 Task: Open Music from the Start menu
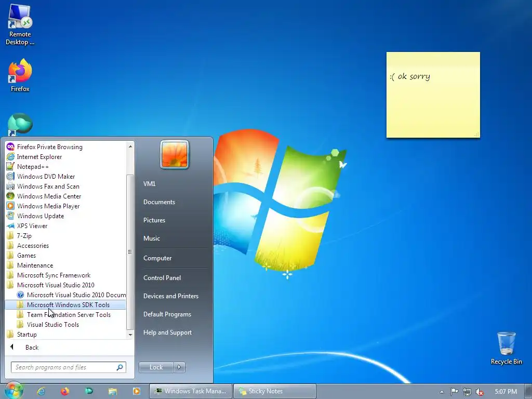(152, 238)
